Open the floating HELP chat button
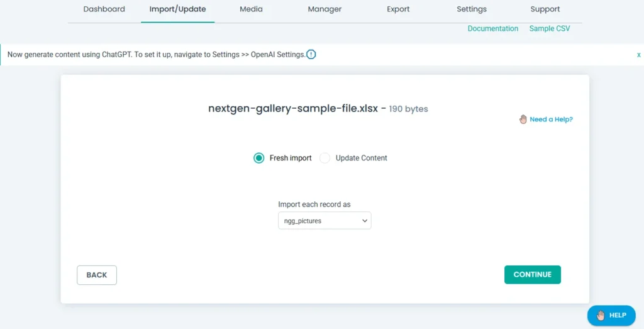644x329 pixels. (x=611, y=315)
